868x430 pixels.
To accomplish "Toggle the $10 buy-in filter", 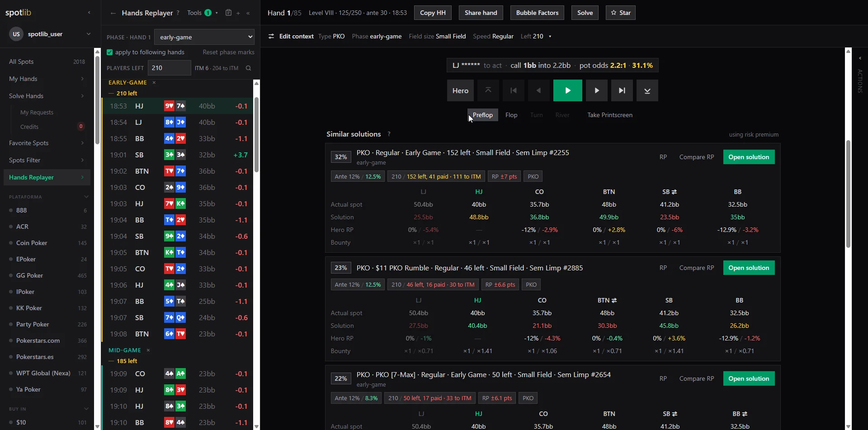I will pyautogui.click(x=47, y=422).
